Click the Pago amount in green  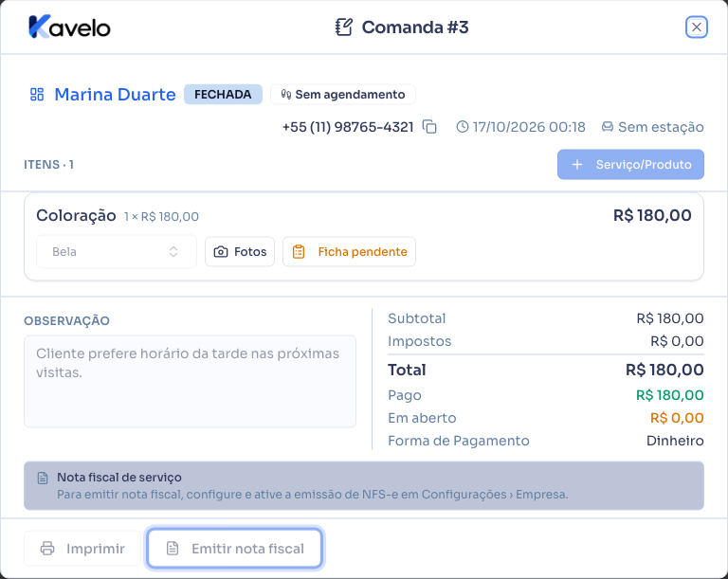pyautogui.click(x=669, y=395)
